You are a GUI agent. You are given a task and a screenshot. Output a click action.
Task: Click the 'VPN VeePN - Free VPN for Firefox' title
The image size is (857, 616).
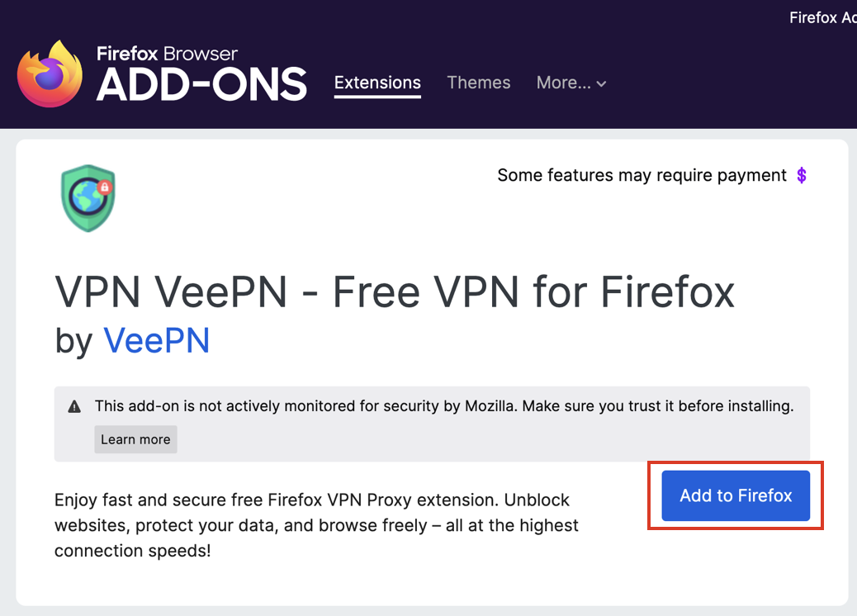tap(395, 292)
